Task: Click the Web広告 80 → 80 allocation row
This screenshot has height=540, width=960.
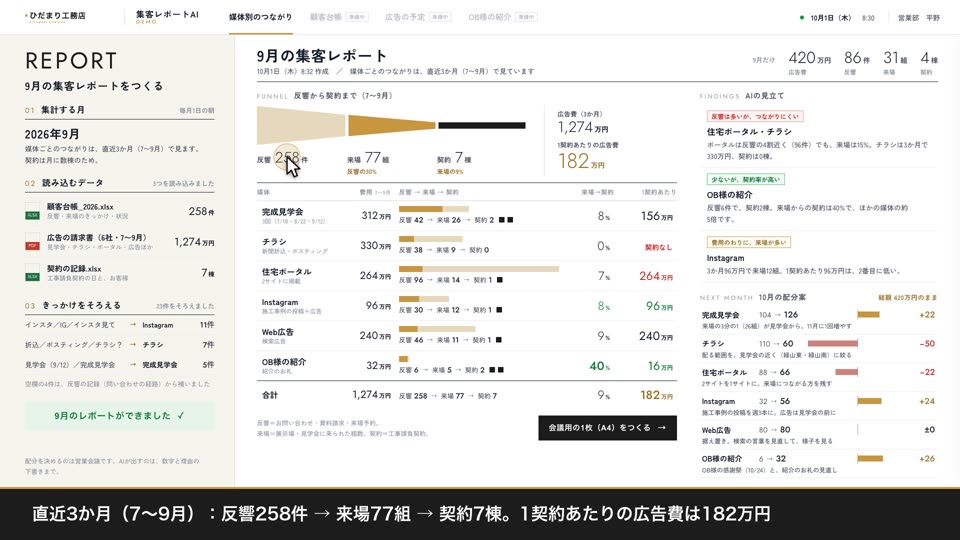Action: [818, 434]
